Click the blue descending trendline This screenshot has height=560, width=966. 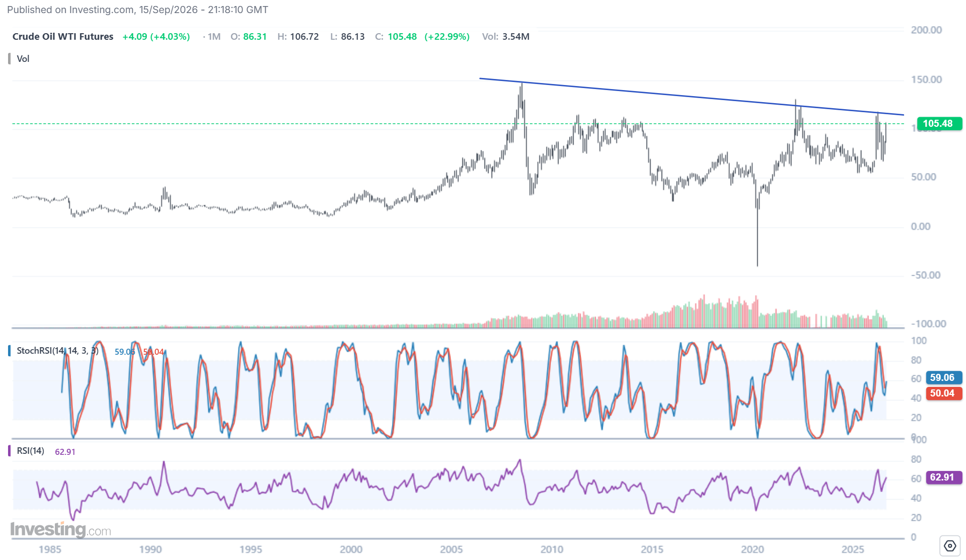coord(692,97)
